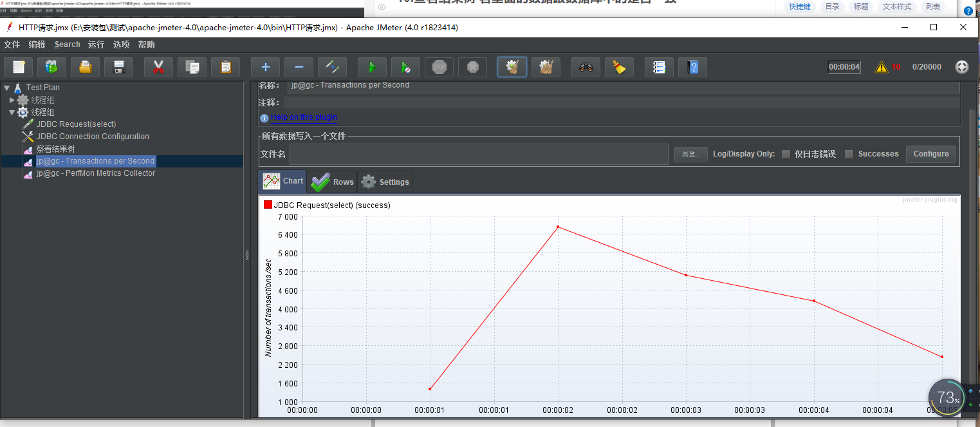This screenshot has width=980, height=427.
Task: Click the 目录 tab in background window
Action: coord(833,6)
